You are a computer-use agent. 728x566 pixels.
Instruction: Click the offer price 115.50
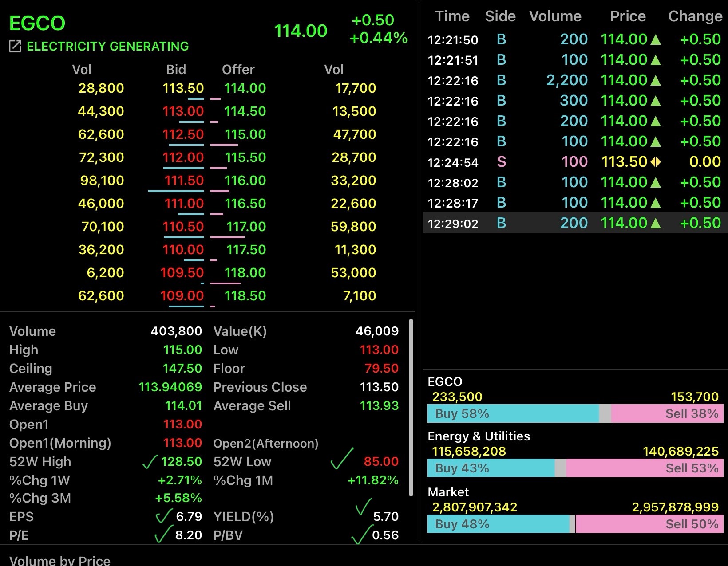click(x=245, y=157)
